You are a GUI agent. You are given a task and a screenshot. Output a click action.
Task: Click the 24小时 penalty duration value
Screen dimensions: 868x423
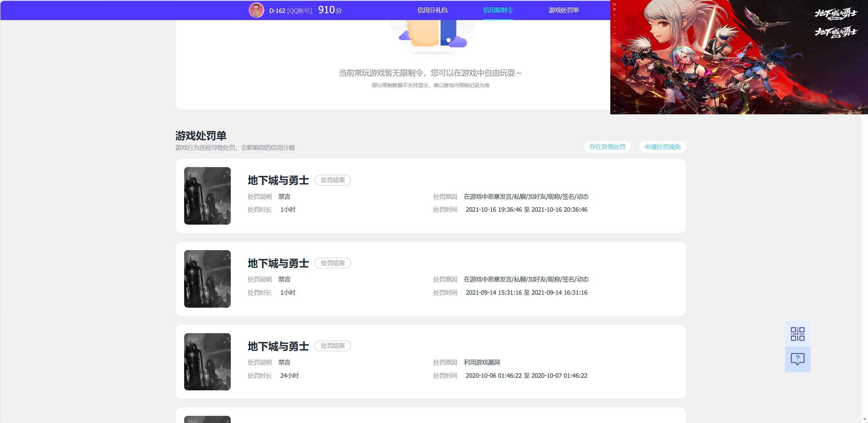(289, 376)
